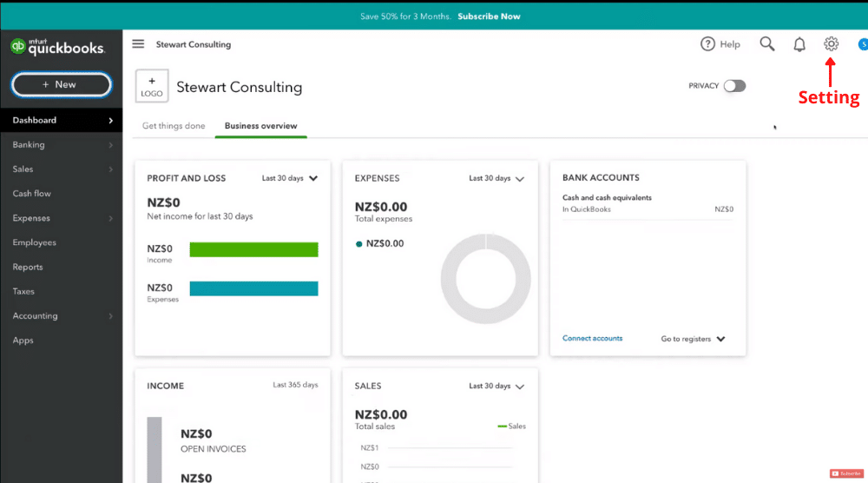
Task: Open the Help question mark icon
Action: point(707,43)
